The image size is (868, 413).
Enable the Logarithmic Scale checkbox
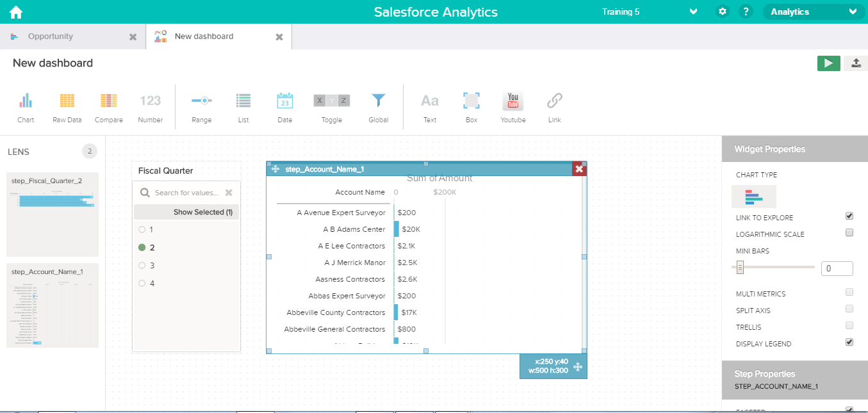click(x=849, y=232)
